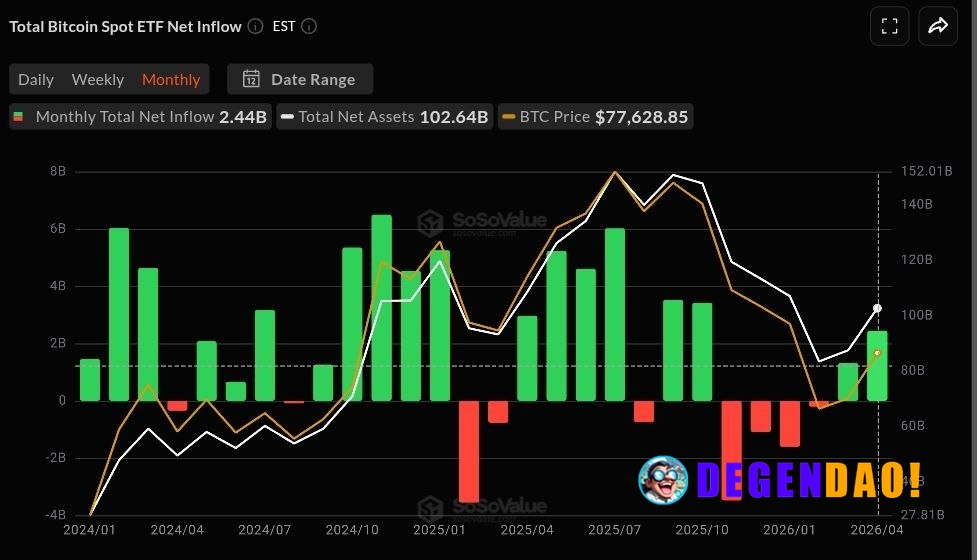The width and height of the screenshot is (977, 560).
Task: Toggle BTC Price line legend
Action: [595, 116]
